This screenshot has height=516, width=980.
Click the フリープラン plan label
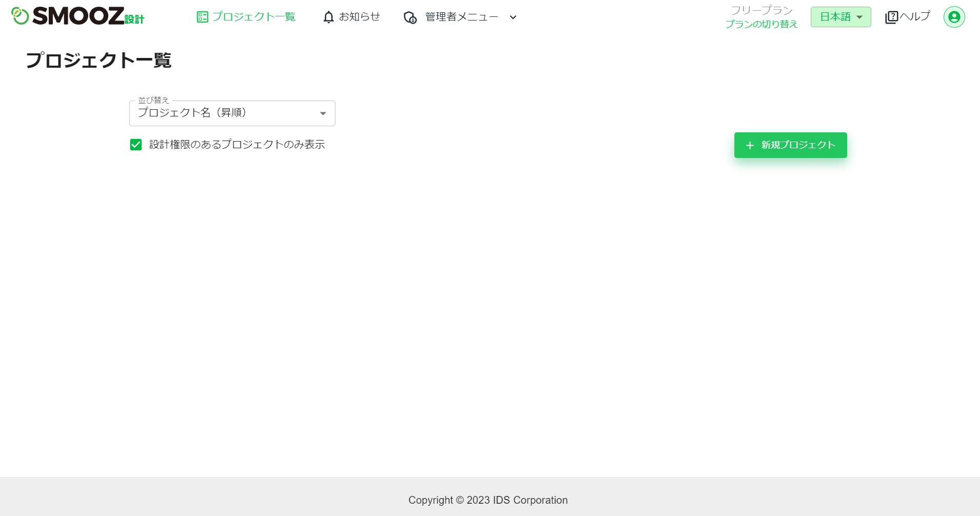click(762, 10)
